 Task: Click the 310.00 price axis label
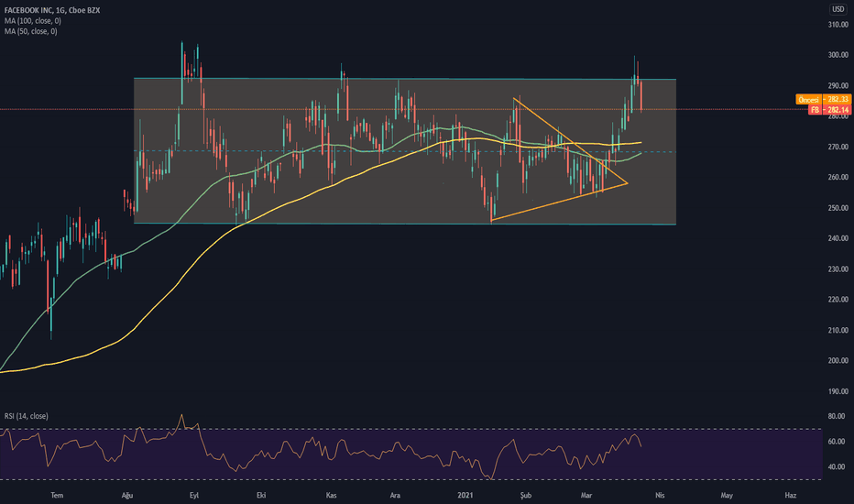click(x=838, y=25)
